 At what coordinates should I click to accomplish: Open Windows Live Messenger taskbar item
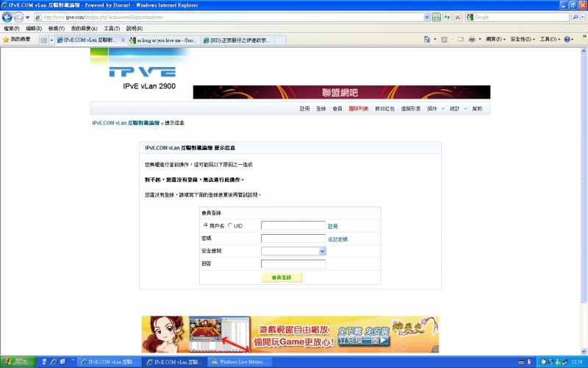[240, 362]
